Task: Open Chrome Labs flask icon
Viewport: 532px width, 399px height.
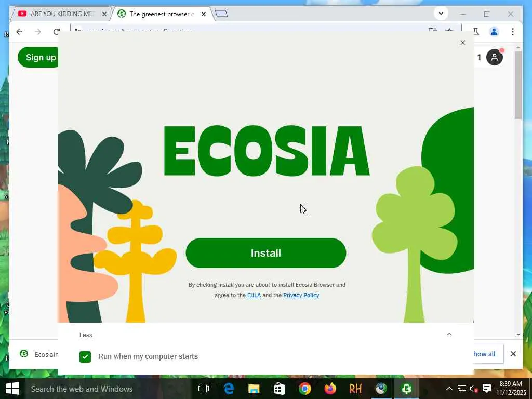Action: [x=476, y=32]
